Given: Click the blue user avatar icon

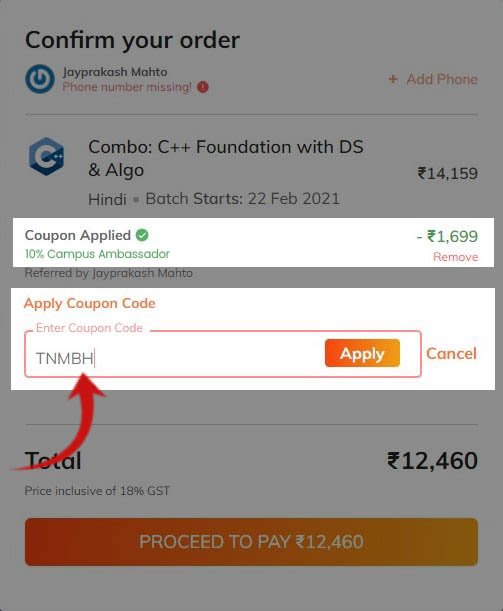Looking at the screenshot, I should point(40,79).
